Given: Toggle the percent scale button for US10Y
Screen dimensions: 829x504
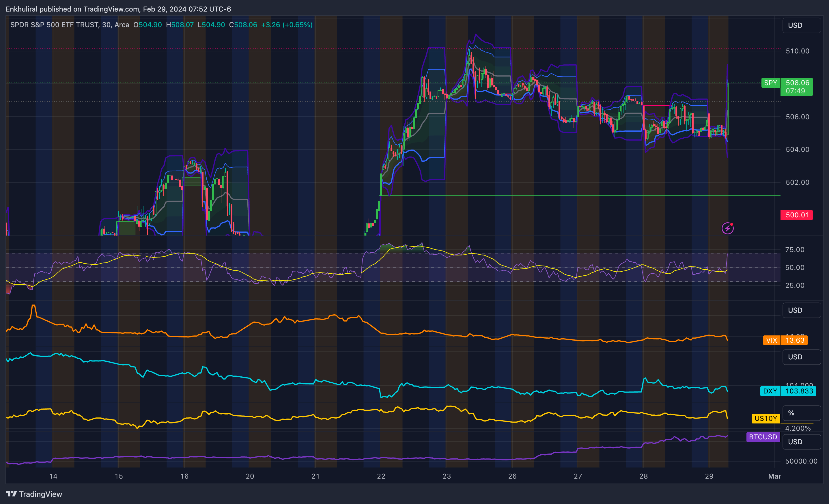Looking at the screenshot, I should click(801, 413).
